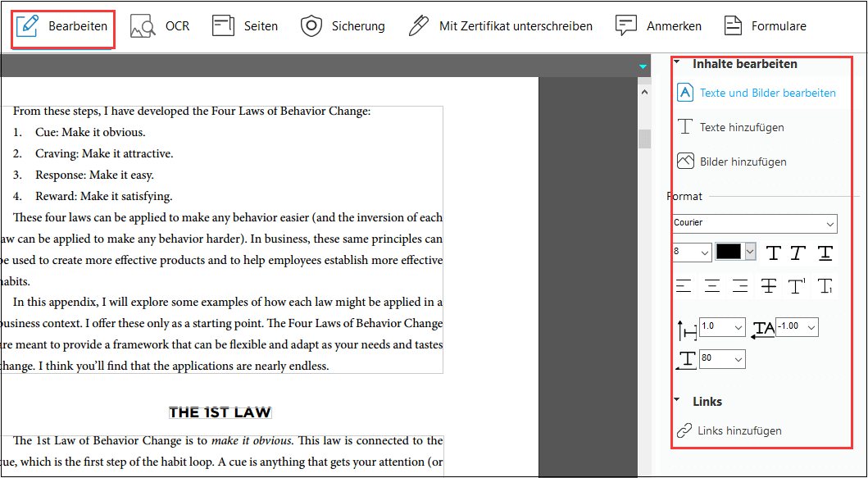
Task: Switch to the Bearbeiten tab
Action: click(62, 26)
